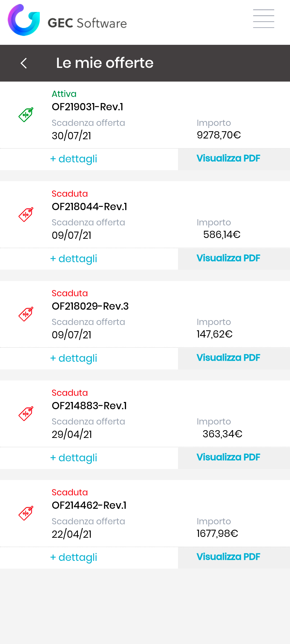Select the 1677,98€ amount text
This screenshot has width=290, height=644.
217,533
